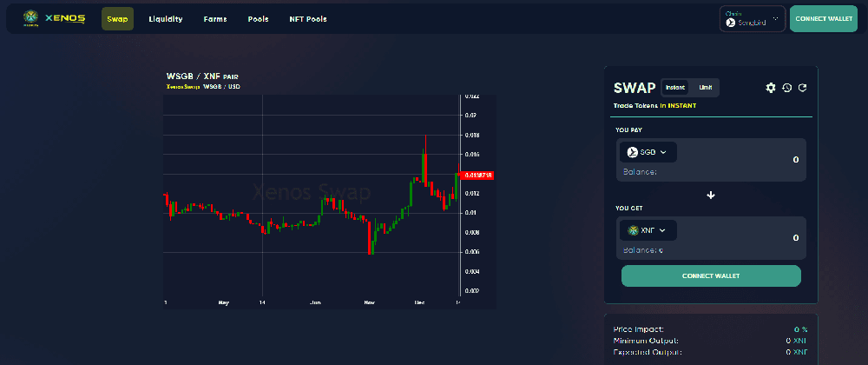
Task: Click the Balance text under SGB
Action: (640, 172)
